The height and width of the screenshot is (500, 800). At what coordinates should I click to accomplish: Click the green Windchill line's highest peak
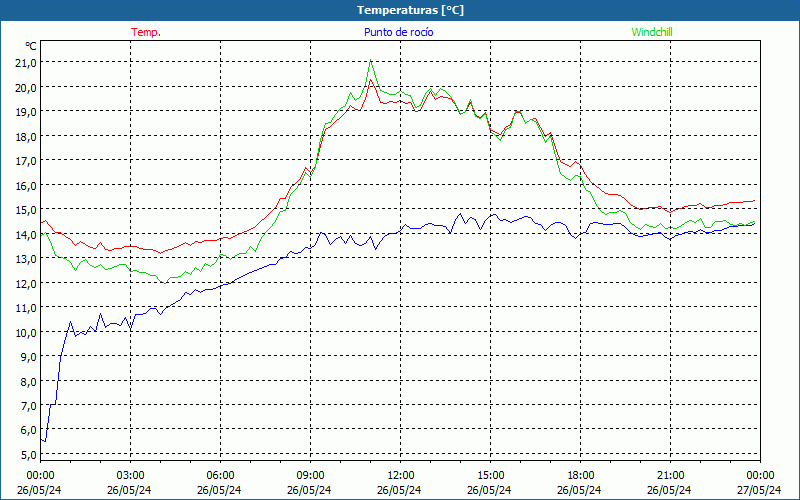pyautogui.click(x=371, y=61)
